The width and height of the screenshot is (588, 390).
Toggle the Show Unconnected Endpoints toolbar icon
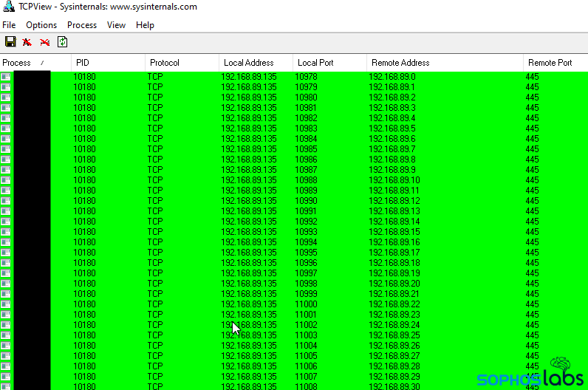[x=44, y=41]
